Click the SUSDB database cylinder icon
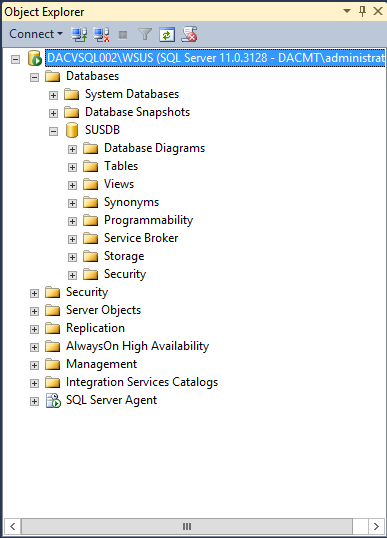The height and width of the screenshot is (538, 387). pos(72,130)
